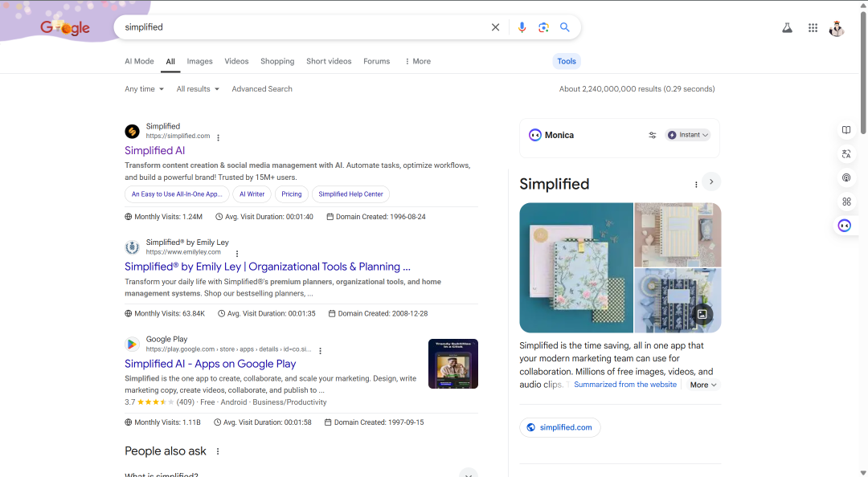Switch to the Short videos tab
Viewport: 868px width, 477px height.
point(329,61)
